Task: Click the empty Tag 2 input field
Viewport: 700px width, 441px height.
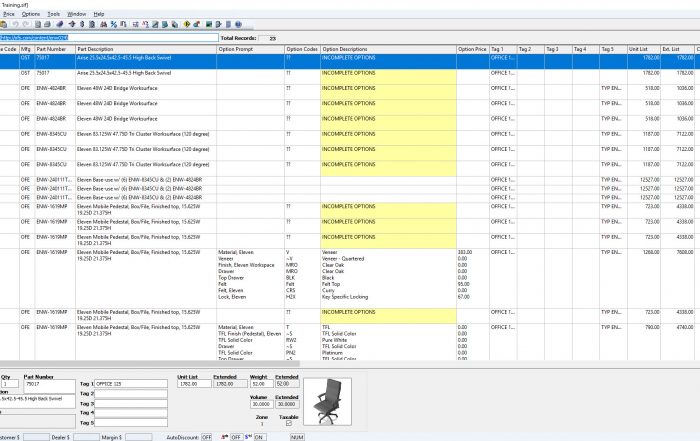Action: 131,394
